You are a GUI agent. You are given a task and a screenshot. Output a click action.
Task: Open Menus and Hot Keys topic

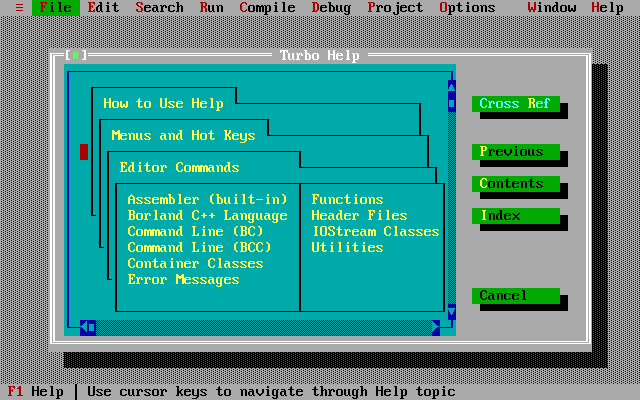click(183, 136)
